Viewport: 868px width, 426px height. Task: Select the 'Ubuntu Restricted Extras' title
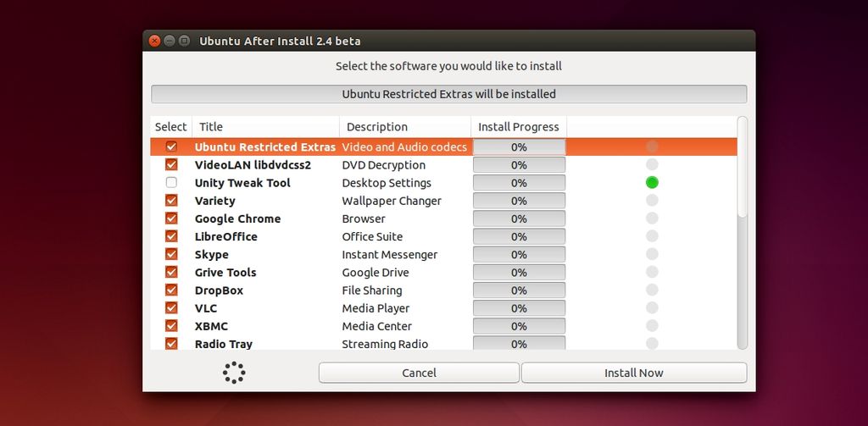point(265,147)
